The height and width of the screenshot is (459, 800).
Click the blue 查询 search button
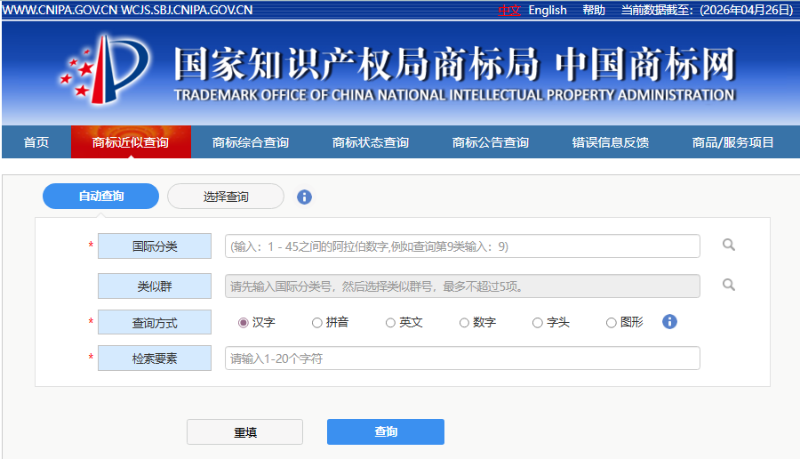click(x=386, y=431)
